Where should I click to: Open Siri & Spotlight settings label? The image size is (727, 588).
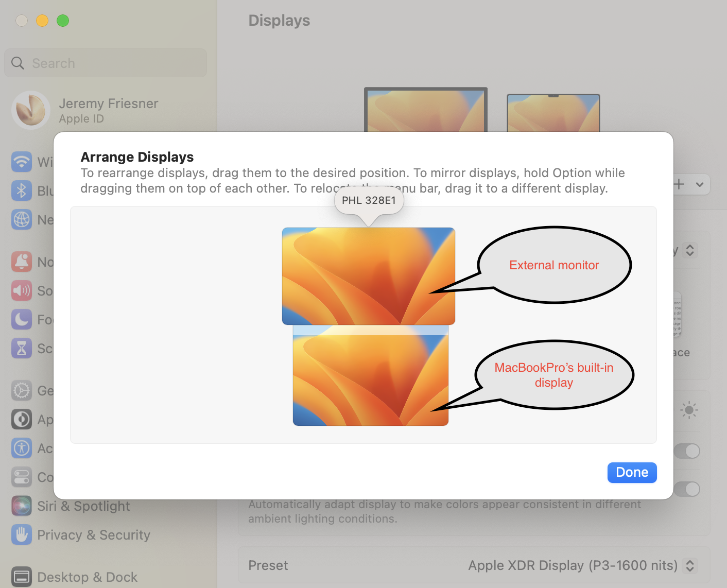point(83,506)
